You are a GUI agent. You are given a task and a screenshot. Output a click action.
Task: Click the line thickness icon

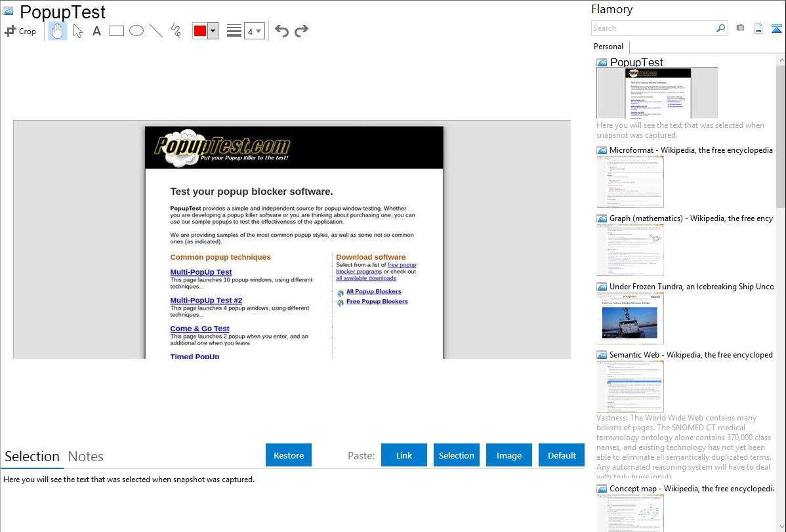pyautogui.click(x=234, y=31)
